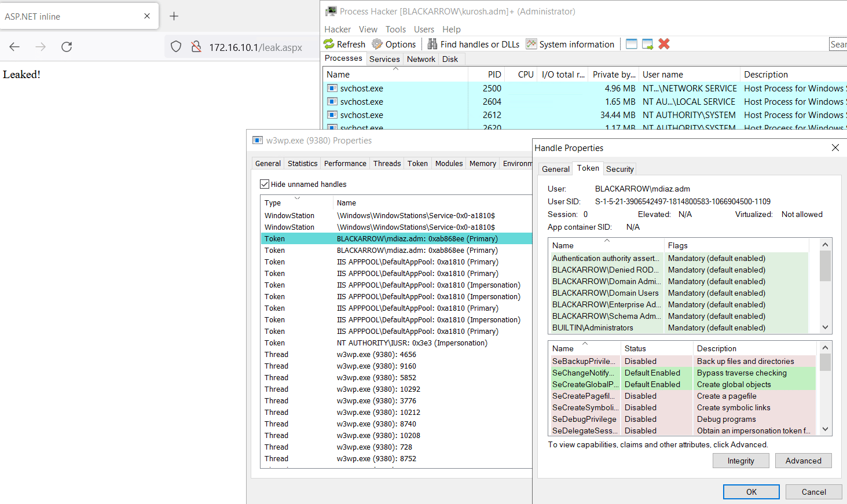The width and height of the screenshot is (847, 504).
Task: Click the browser back arrow
Action: 14,47
